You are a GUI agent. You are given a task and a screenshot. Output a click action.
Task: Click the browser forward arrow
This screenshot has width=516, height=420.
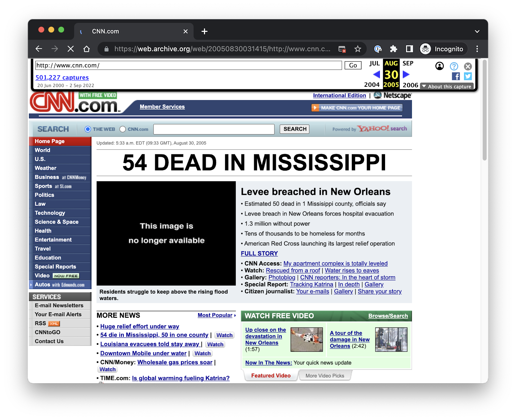point(55,49)
